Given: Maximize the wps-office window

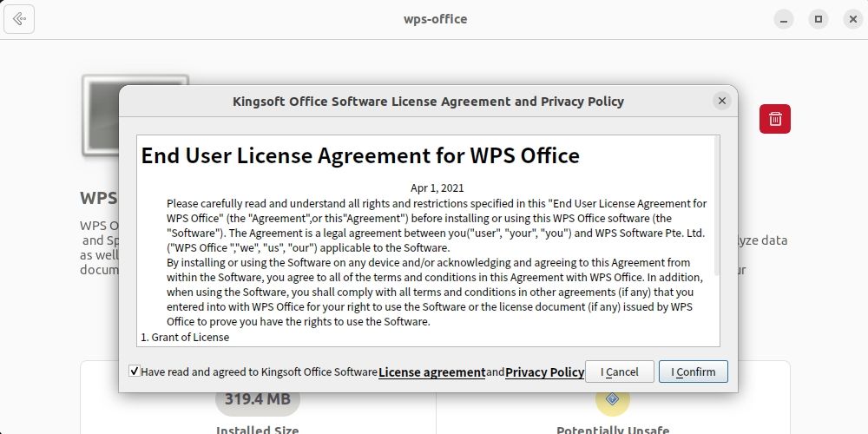Looking at the screenshot, I should click(x=817, y=19).
